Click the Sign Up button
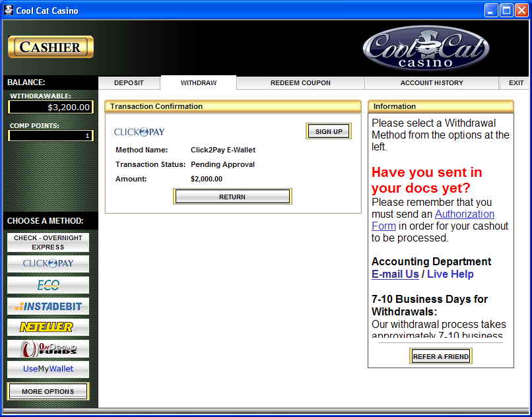Screen dimensions: 532x417 tap(329, 131)
